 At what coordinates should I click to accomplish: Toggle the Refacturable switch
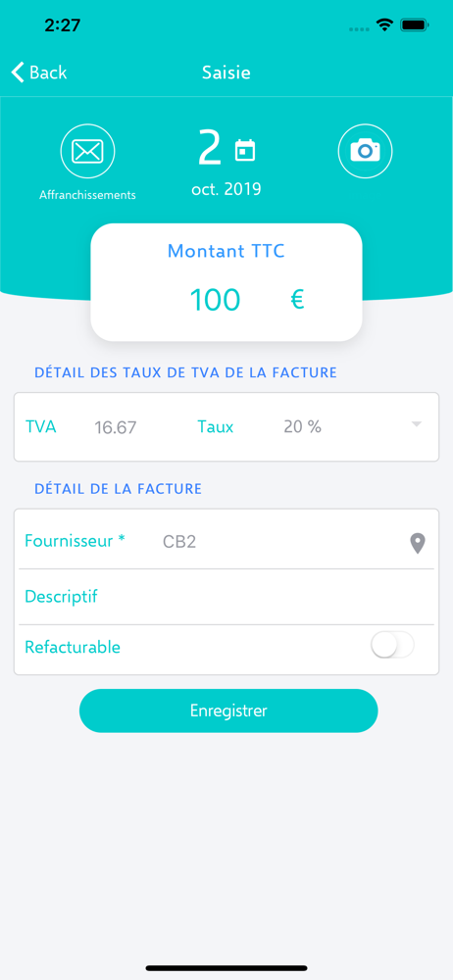pyautogui.click(x=392, y=645)
